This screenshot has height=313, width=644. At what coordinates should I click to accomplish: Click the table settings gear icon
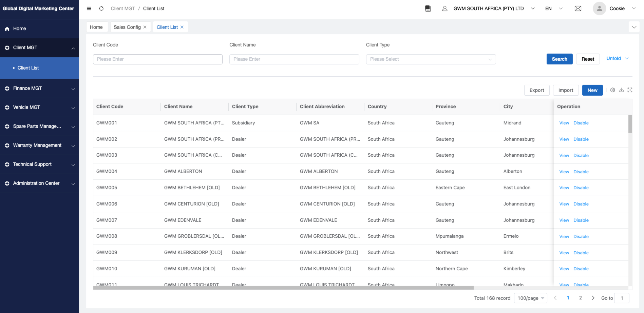[x=612, y=90]
